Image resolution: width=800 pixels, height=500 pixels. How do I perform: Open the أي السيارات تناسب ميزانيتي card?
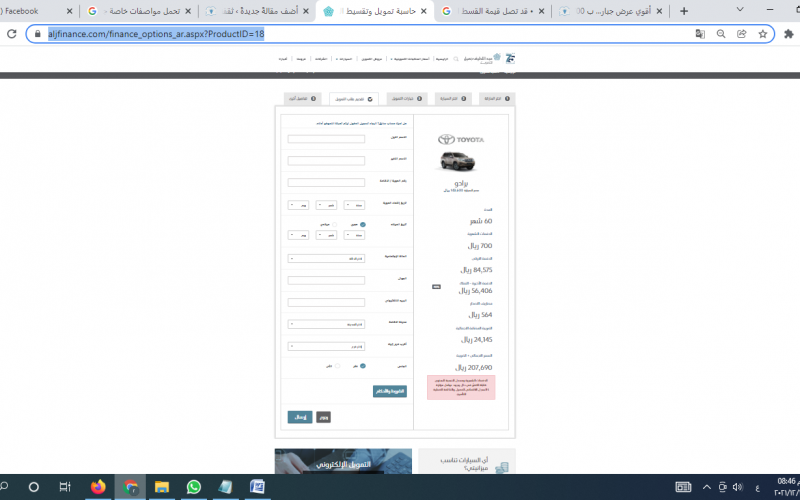tap(467, 461)
